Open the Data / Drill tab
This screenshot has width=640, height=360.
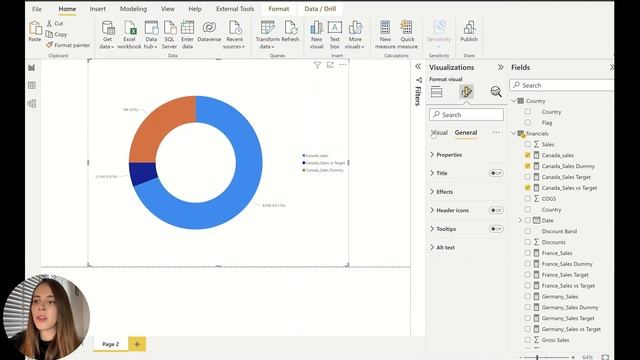tap(320, 9)
